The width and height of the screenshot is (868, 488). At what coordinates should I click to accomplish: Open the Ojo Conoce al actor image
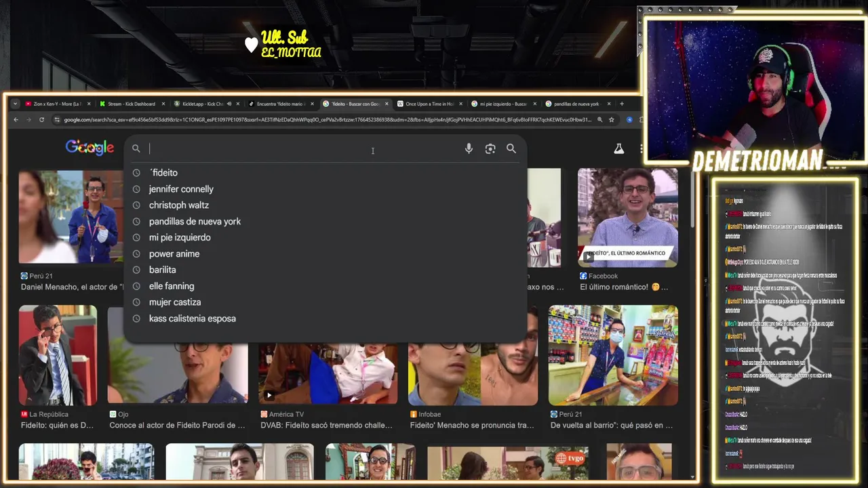coord(178,372)
